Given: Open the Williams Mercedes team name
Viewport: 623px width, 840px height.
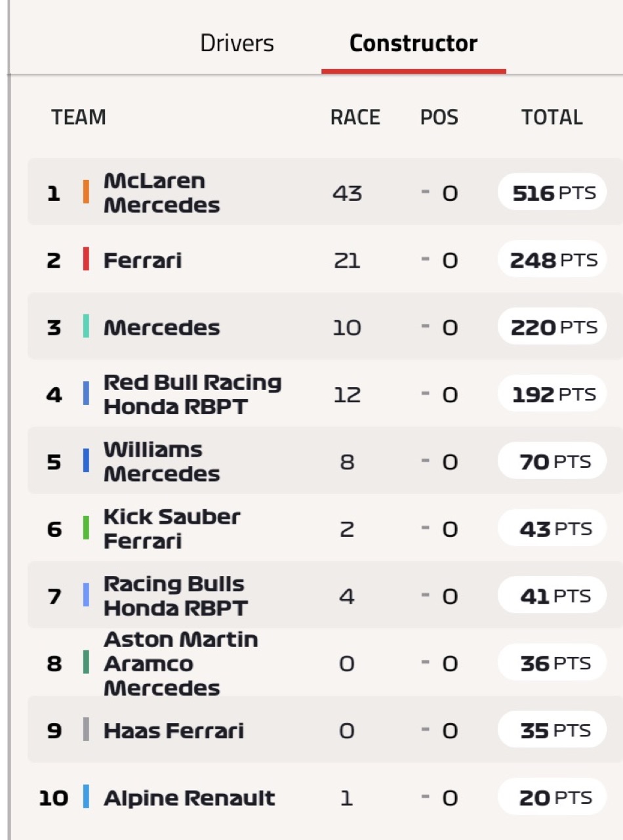Looking at the screenshot, I should click(x=161, y=461).
